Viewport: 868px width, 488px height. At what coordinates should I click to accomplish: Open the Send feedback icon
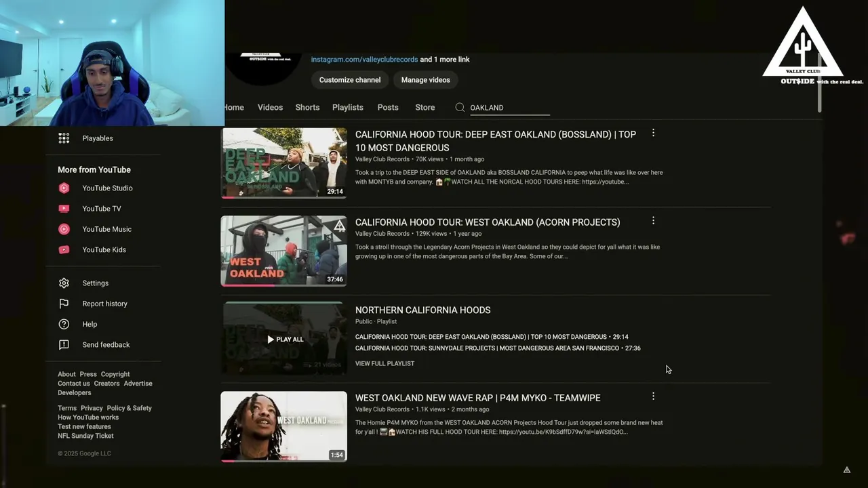(64, 344)
